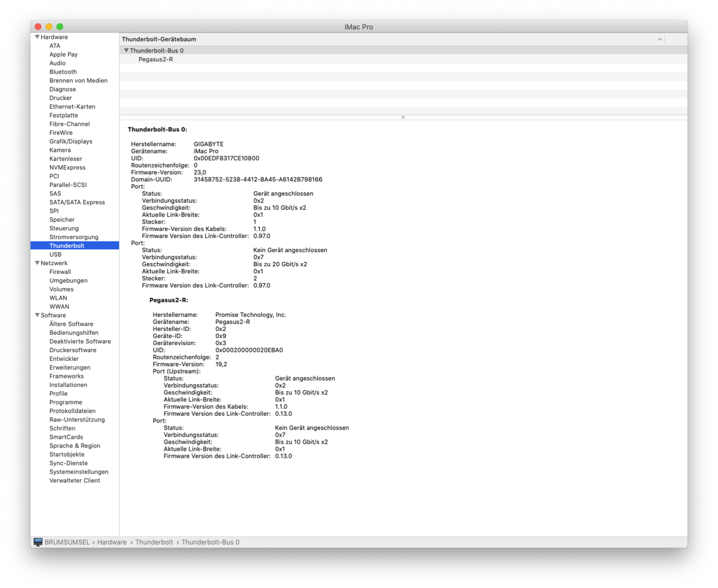This screenshot has height=588, width=718.
Task: Toggle sort arrow in Thunderbolt-Gerätebaum header
Action: click(x=660, y=39)
